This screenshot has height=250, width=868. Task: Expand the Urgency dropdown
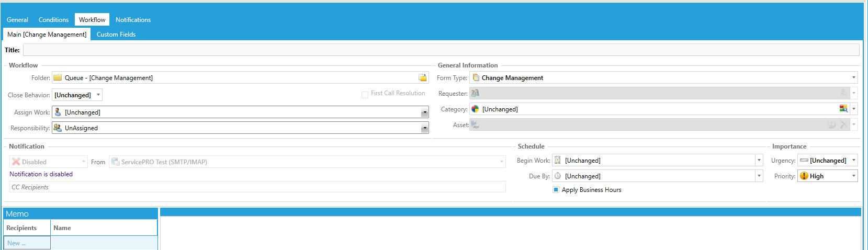coord(854,160)
